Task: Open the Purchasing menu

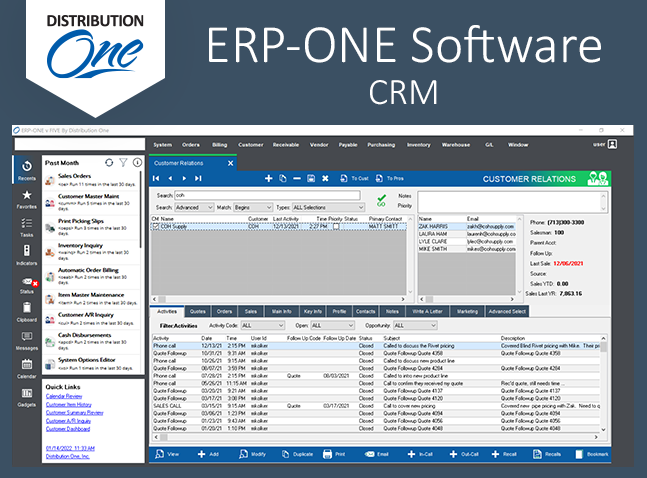Action: click(381, 144)
